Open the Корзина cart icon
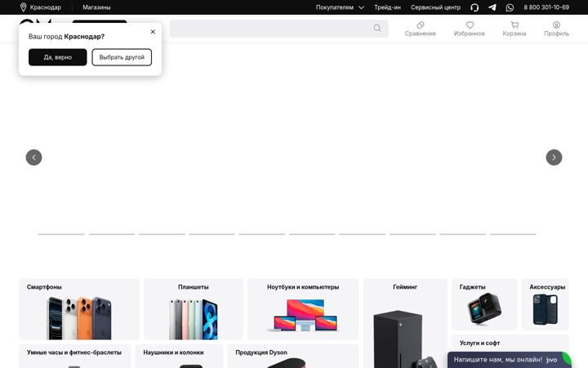 [x=514, y=29]
